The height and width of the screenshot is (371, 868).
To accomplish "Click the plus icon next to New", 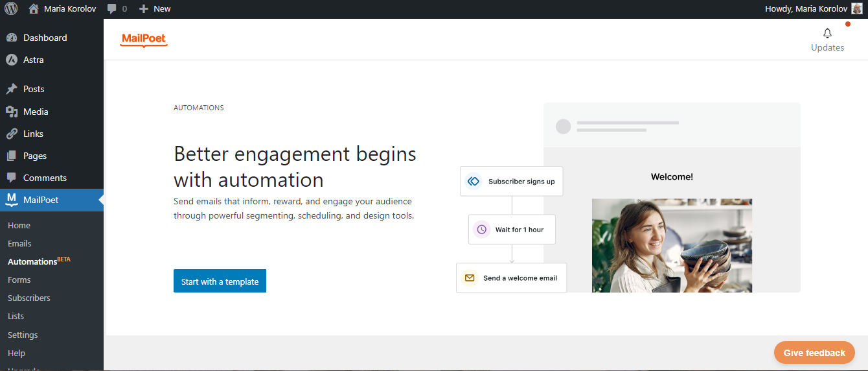I will [144, 9].
